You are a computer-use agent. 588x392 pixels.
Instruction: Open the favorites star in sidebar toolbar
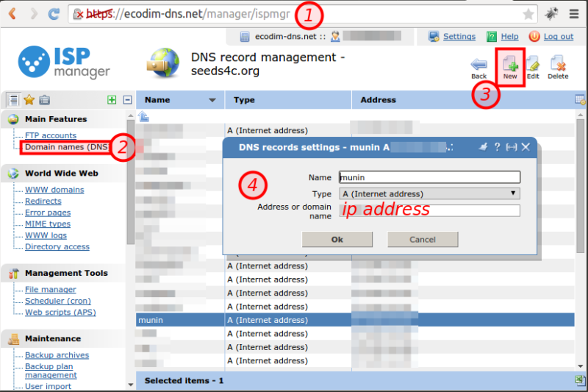tap(29, 100)
